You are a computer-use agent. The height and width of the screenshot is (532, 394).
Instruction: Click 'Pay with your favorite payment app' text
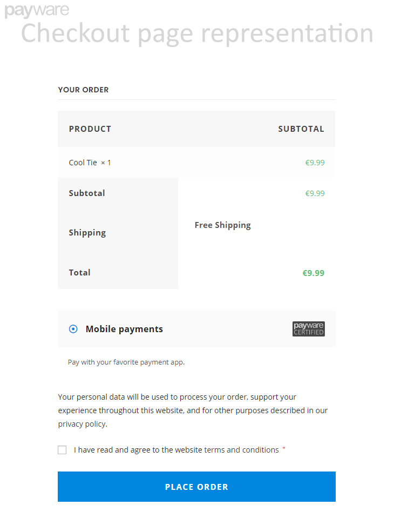coord(126,362)
